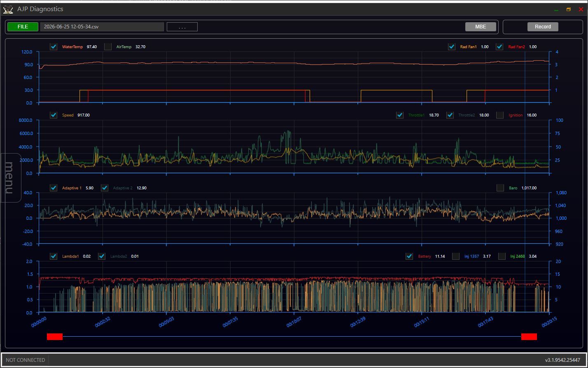588x368 pixels.
Task: Toggle the Rad Fan2 checkbox
Action: [499, 47]
